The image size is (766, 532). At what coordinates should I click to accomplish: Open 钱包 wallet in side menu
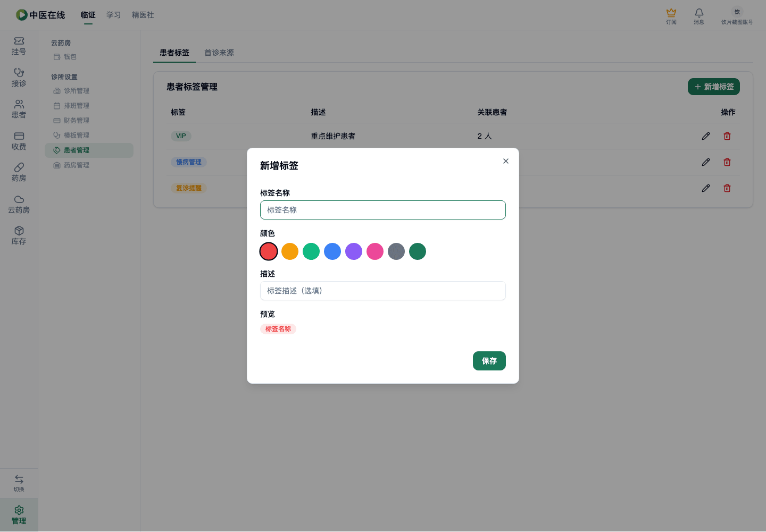click(x=89, y=57)
